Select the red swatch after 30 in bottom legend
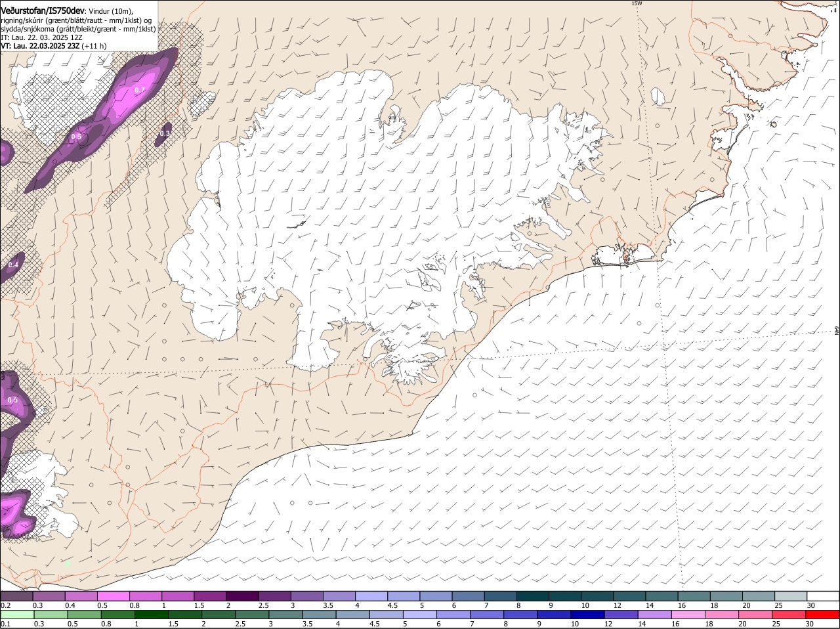 point(822,615)
